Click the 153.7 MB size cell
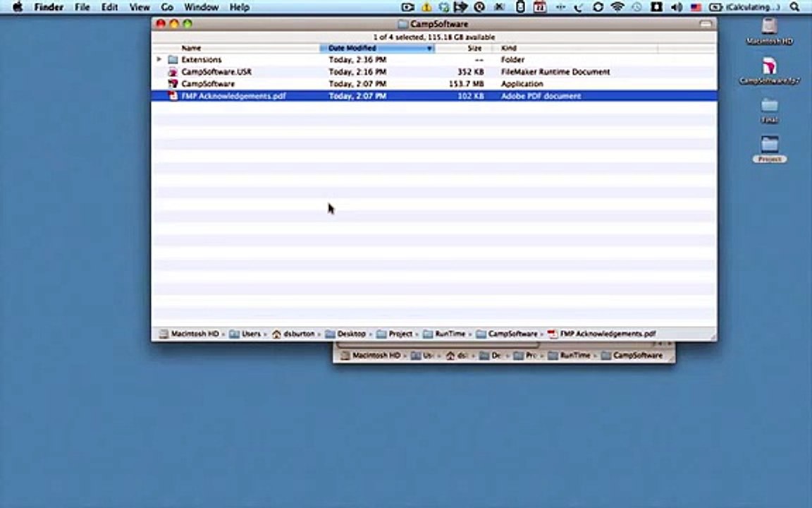Screen dimensions: 812x508 [x=466, y=83]
